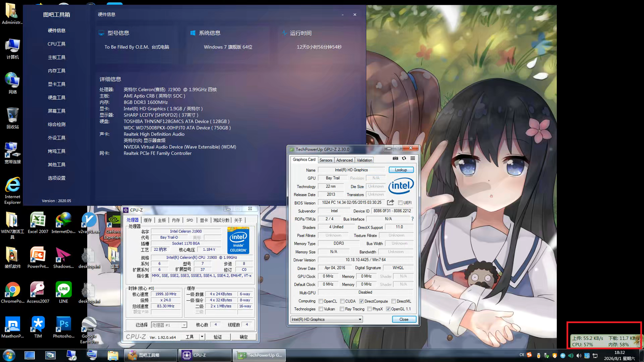Toggle the DirectML checkbox
This screenshot has height=362, width=644.
pos(394,301)
